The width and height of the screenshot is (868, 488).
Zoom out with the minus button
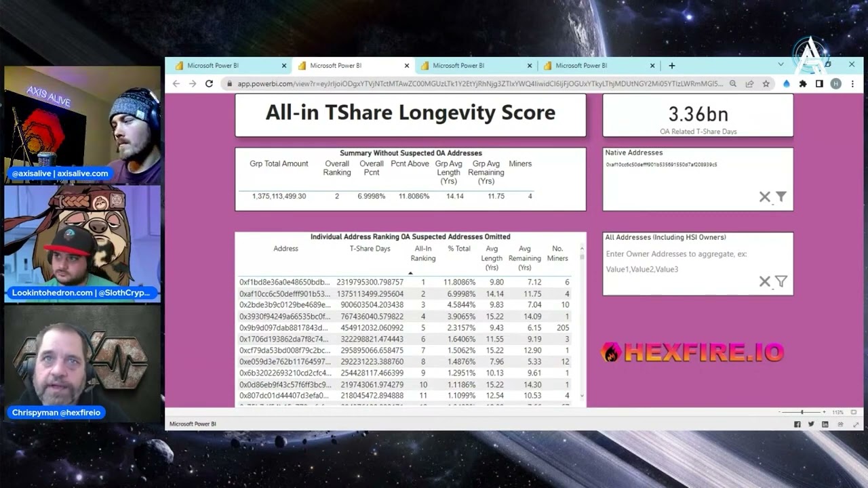781,412
